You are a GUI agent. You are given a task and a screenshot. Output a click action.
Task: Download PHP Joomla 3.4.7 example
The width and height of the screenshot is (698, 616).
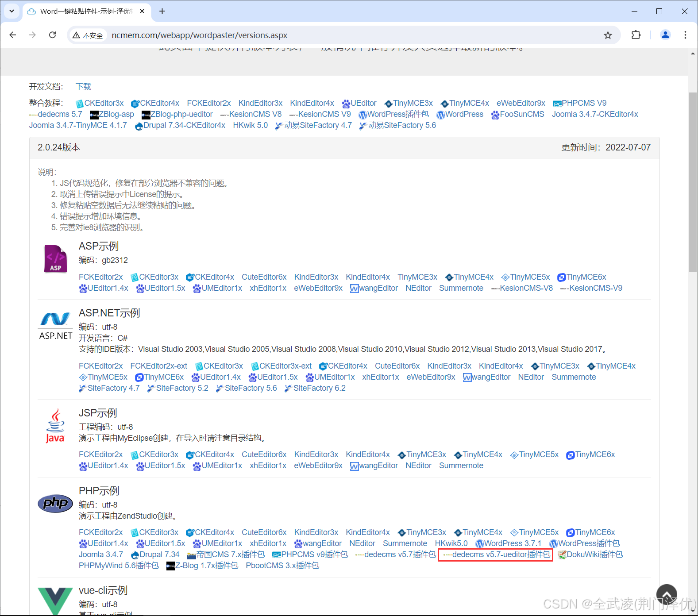tap(101, 554)
